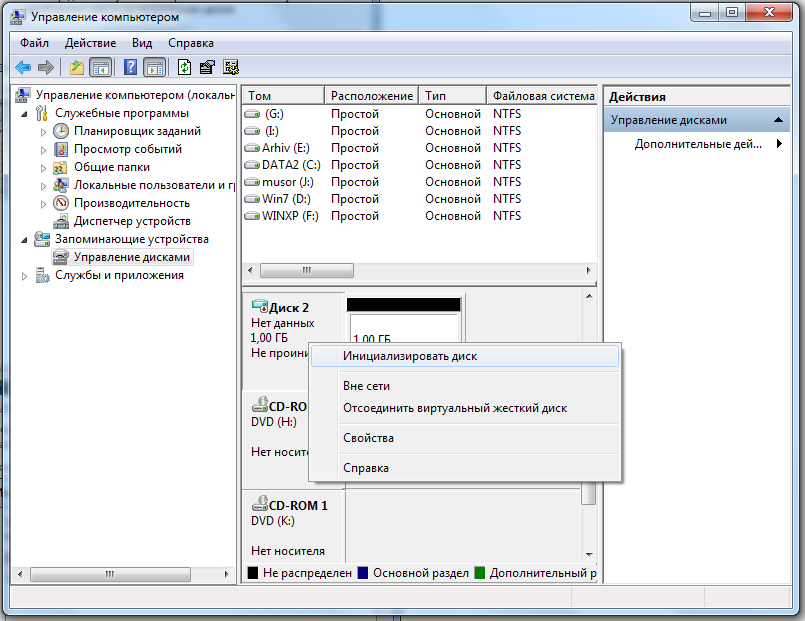Screen dimensions: 805x621
Task: Click the green Дополнительный legend swatch
Action: (480, 573)
